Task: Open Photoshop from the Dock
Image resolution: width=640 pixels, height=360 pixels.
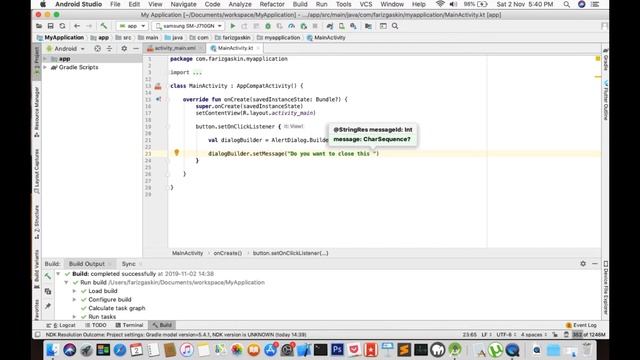Action: pos(337,350)
